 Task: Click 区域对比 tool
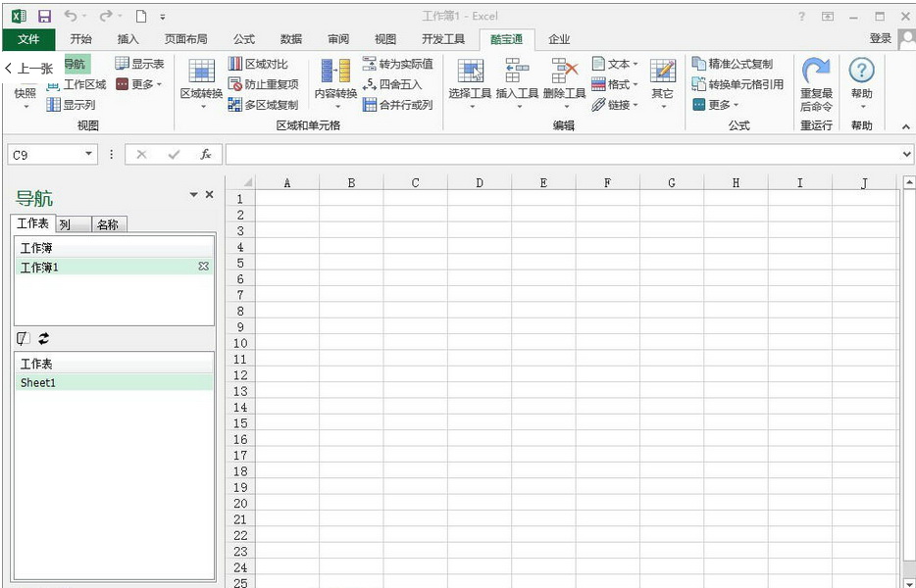point(258,64)
